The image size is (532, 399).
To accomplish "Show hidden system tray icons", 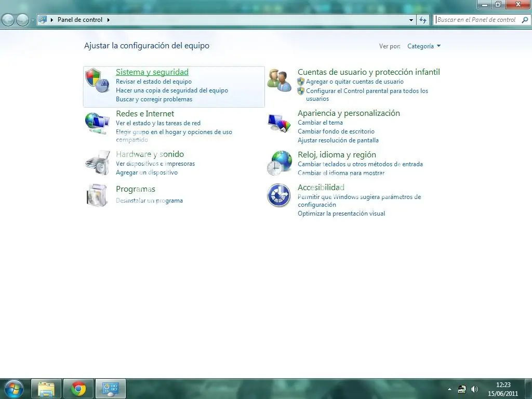I will 449,389.
